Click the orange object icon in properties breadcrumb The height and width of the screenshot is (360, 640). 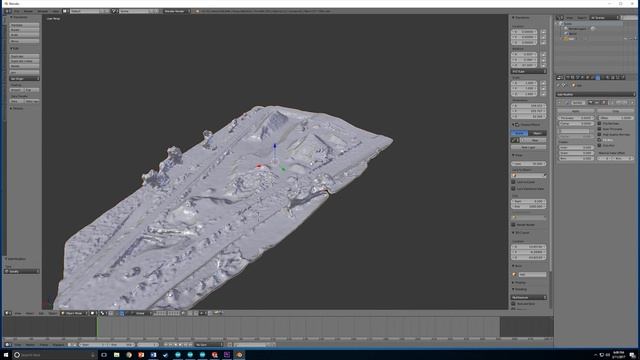(574, 85)
